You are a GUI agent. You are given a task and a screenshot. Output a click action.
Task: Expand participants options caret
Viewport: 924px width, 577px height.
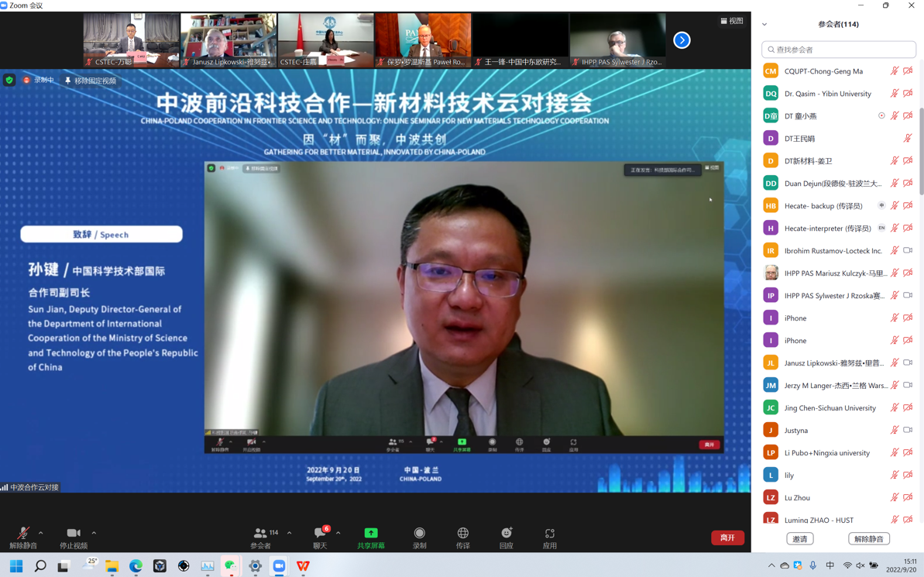(x=290, y=533)
